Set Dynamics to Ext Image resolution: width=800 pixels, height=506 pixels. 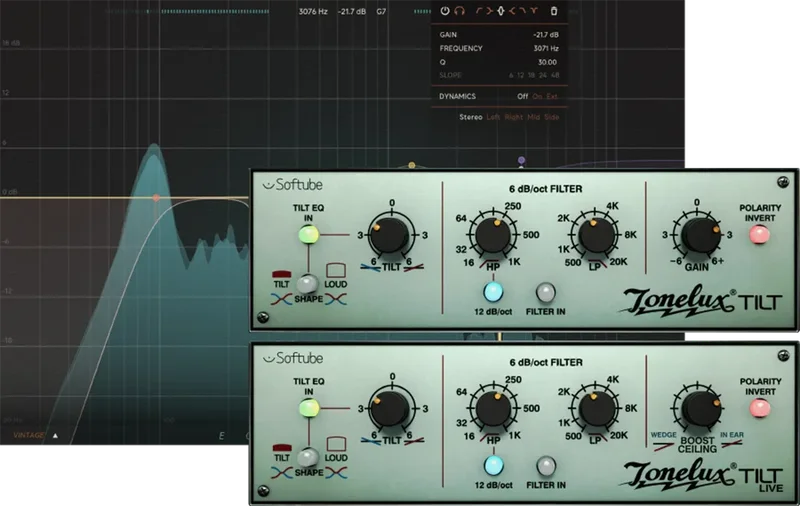tap(553, 96)
